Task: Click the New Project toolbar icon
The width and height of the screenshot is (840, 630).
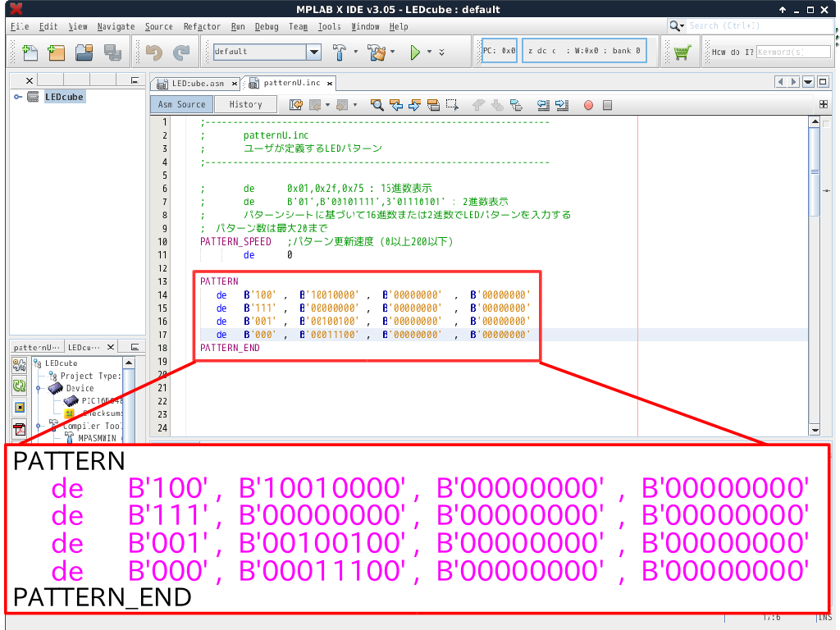Action: [57, 52]
